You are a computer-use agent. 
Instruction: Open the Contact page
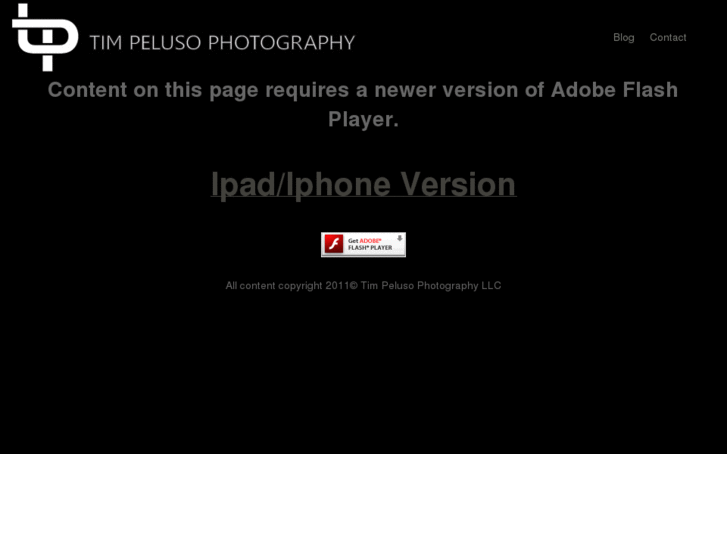668,38
